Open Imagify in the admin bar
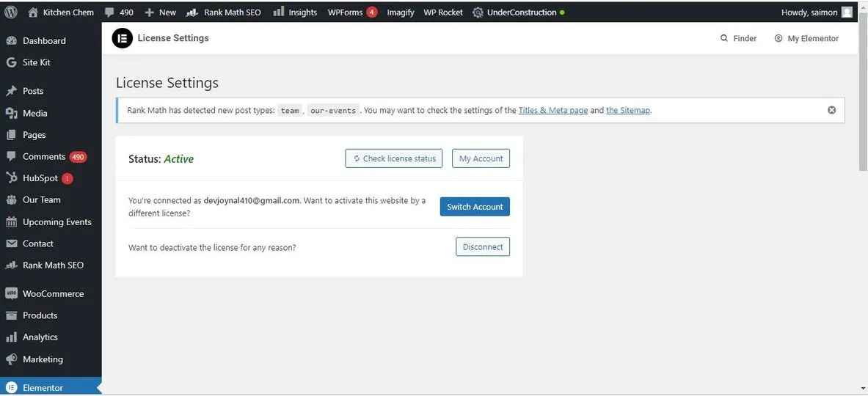This screenshot has width=868, height=396. pyautogui.click(x=401, y=12)
